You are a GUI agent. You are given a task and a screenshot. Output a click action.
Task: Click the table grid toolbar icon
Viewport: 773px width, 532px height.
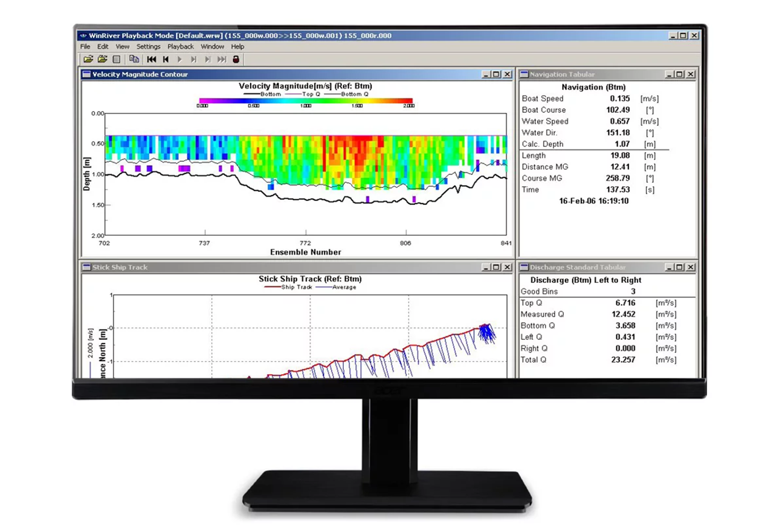117,60
